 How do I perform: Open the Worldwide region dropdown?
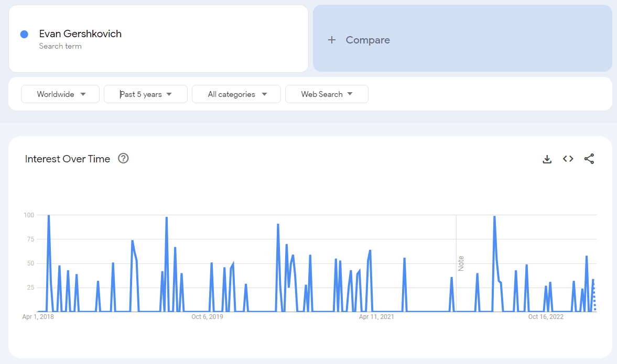[60, 94]
